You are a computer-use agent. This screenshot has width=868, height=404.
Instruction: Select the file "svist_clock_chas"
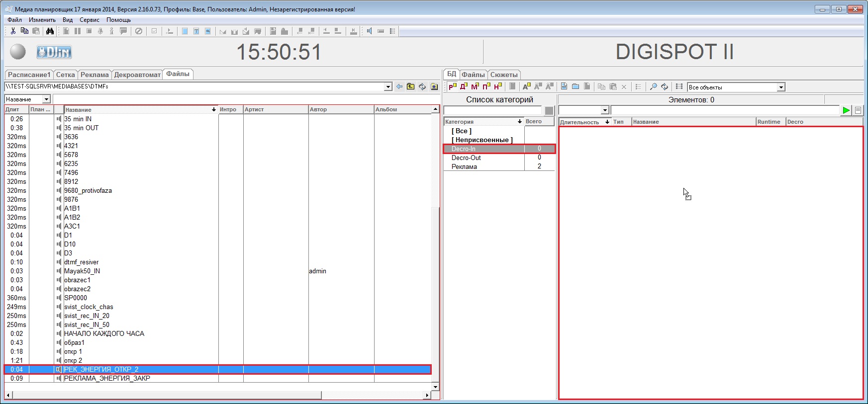89,307
